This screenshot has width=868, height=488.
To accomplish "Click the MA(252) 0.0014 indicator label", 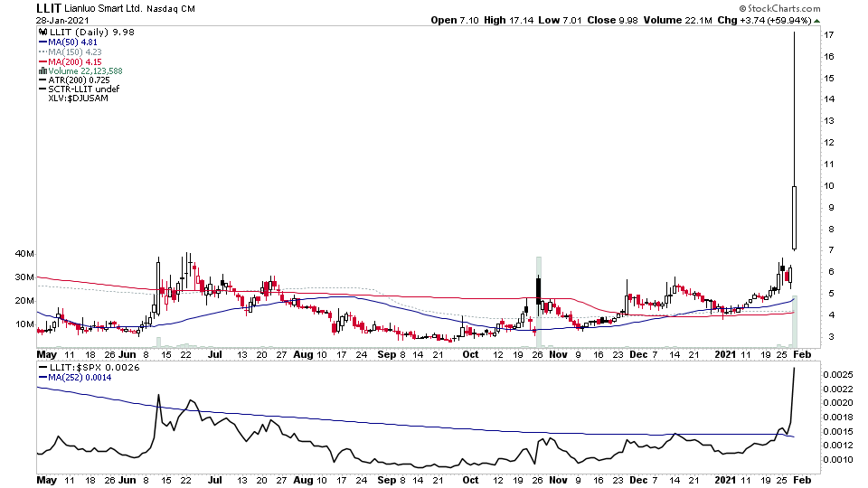I will [x=80, y=378].
